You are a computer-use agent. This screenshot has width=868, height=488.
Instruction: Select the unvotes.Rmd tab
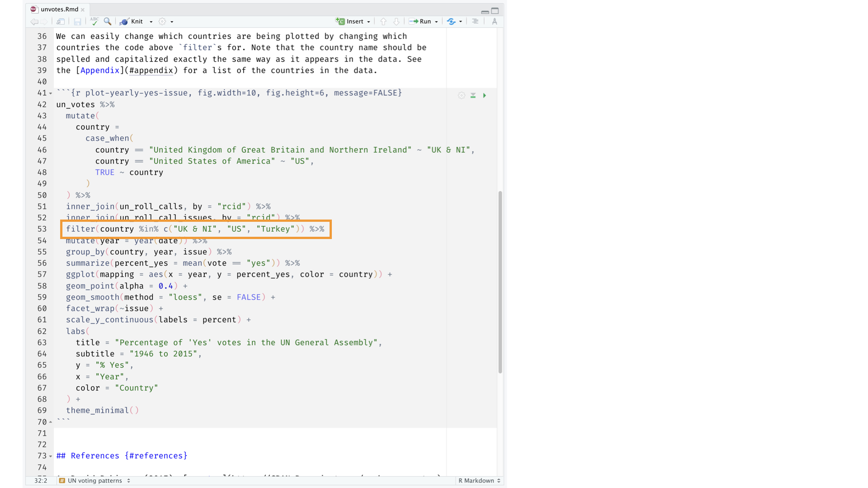59,9
